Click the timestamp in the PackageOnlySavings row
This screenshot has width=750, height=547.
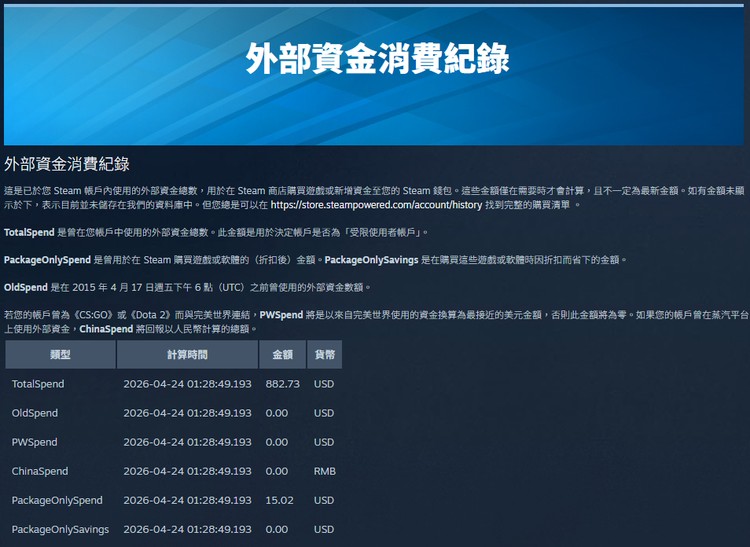click(188, 530)
